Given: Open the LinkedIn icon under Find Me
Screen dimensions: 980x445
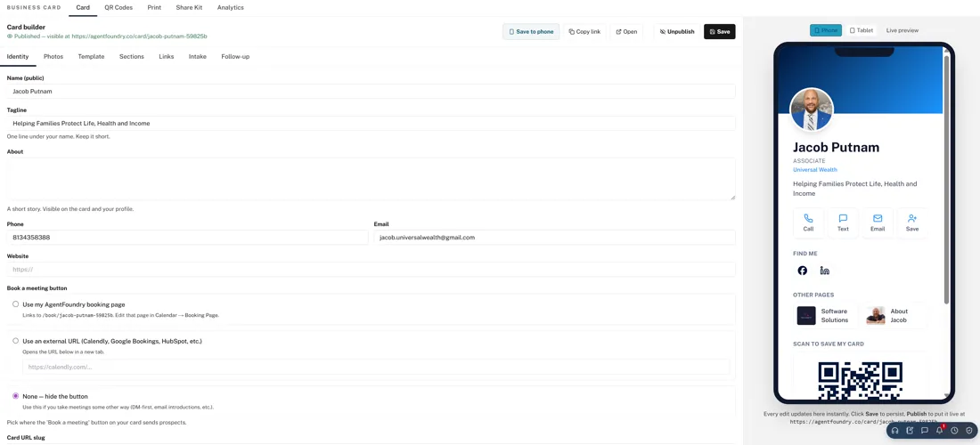Looking at the screenshot, I should [825, 271].
